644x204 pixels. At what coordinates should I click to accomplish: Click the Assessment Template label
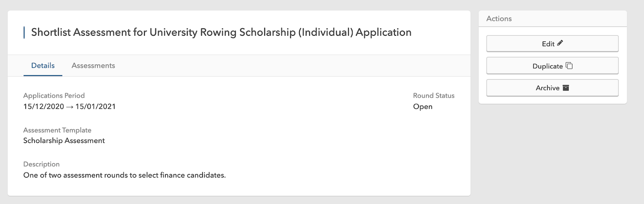point(57,130)
